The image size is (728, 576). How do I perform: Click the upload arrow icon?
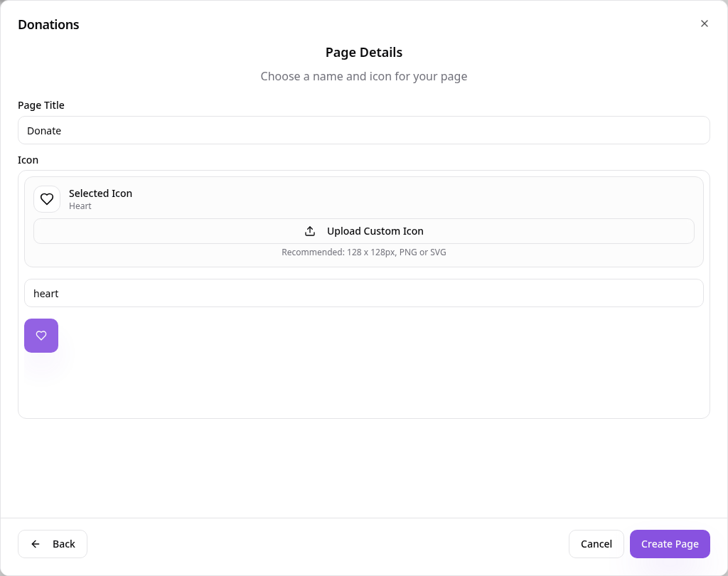(310, 231)
